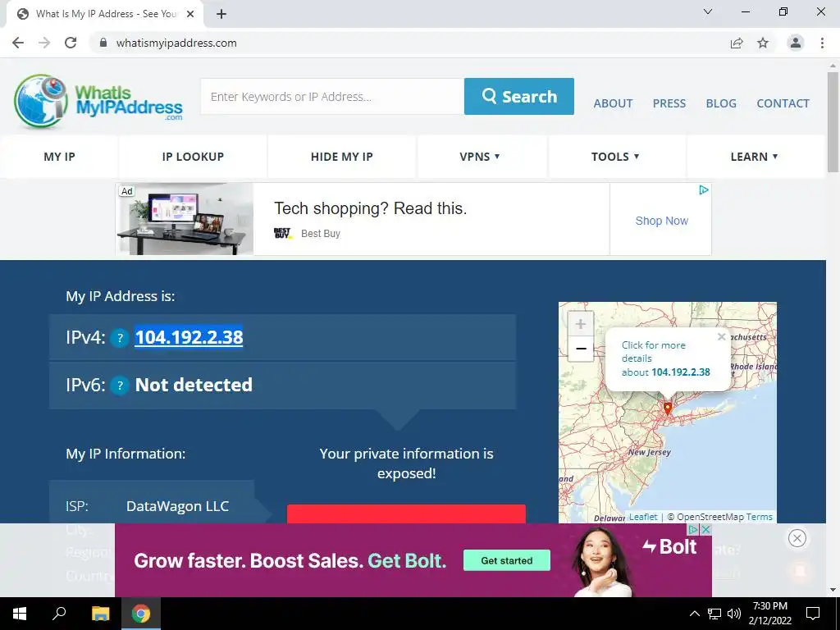Screen dimensions: 840x630
Task: Click the page vertical scrollbar thumb
Action: click(x=833, y=122)
